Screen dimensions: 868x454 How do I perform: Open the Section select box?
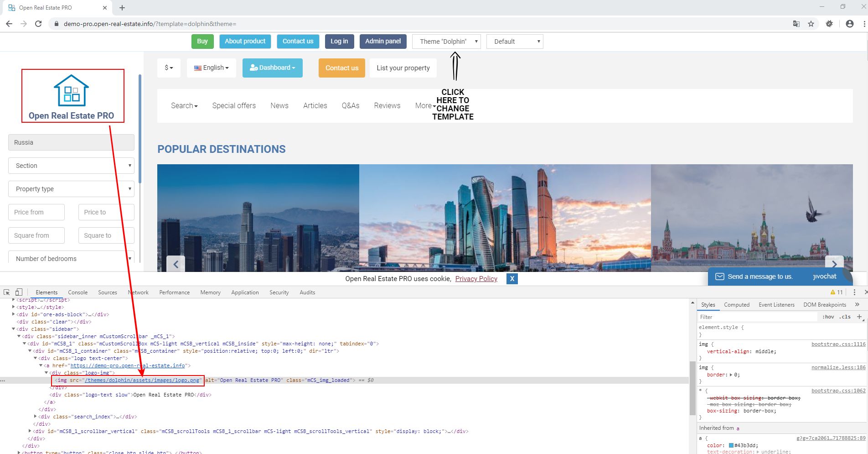point(71,166)
